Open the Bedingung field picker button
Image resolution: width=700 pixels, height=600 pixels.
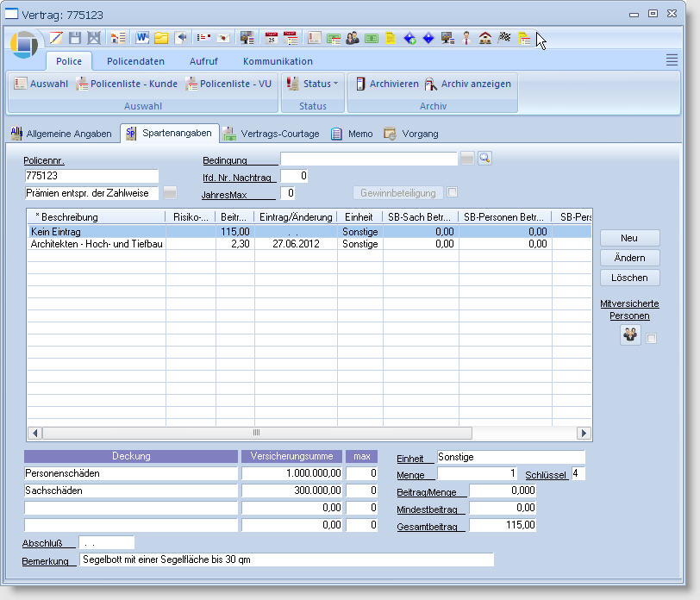[x=466, y=158]
